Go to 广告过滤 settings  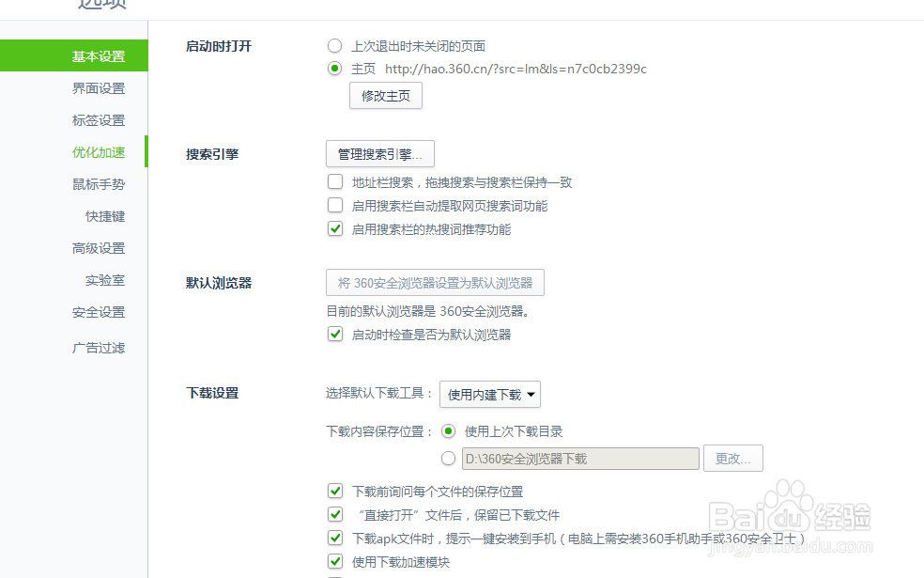point(99,348)
